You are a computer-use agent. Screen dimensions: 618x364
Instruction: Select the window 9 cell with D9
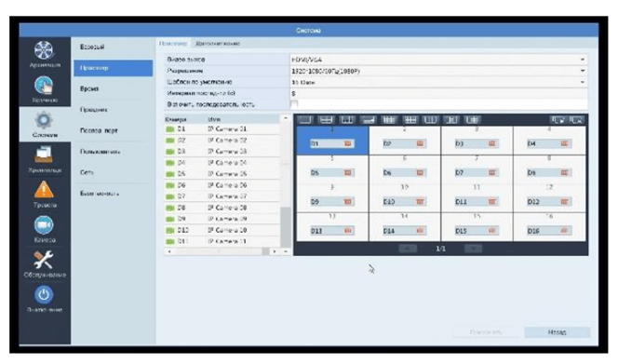coord(332,198)
